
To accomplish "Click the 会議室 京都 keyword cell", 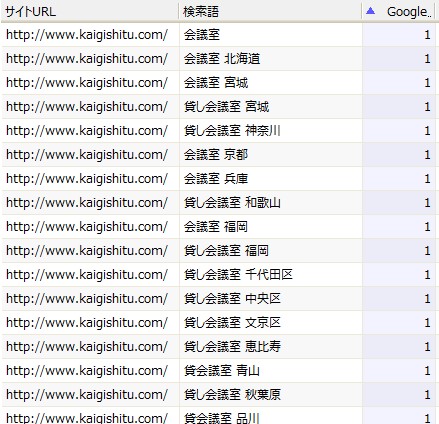I will pyautogui.click(x=271, y=155).
